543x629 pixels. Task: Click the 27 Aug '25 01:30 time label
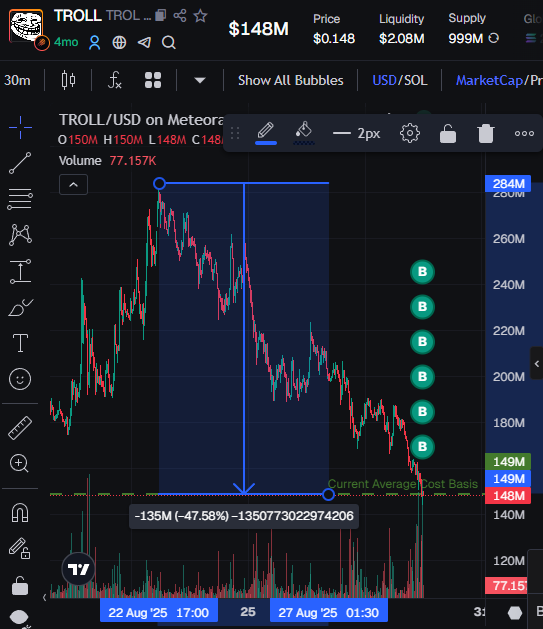click(x=328, y=613)
